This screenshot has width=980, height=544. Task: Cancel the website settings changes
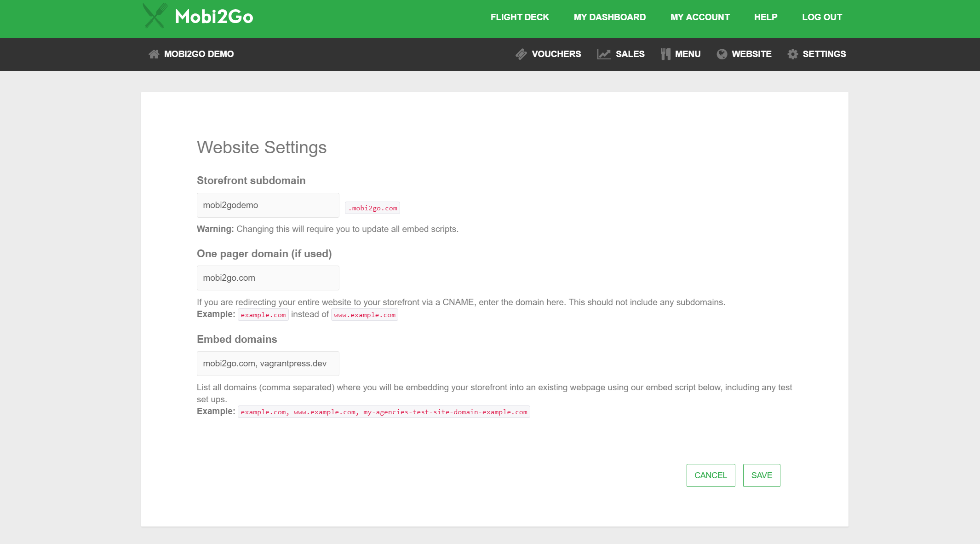pyautogui.click(x=711, y=475)
